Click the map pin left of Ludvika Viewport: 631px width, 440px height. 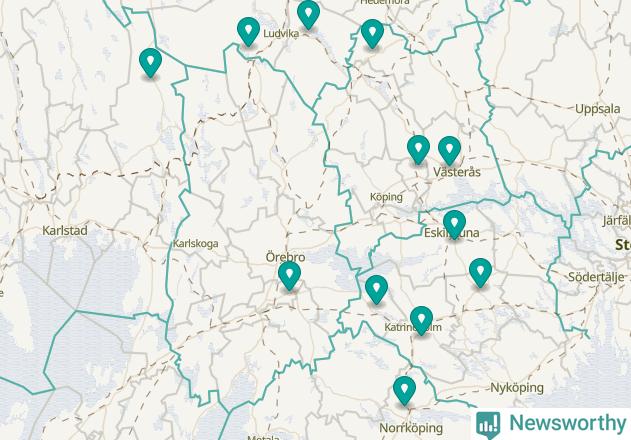[248, 32]
